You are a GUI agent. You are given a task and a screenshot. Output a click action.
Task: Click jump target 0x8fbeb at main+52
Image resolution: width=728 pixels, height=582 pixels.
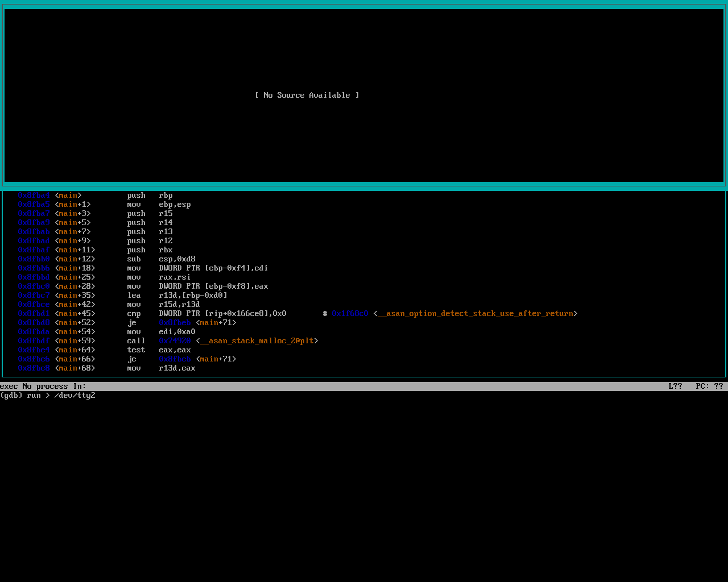click(175, 323)
